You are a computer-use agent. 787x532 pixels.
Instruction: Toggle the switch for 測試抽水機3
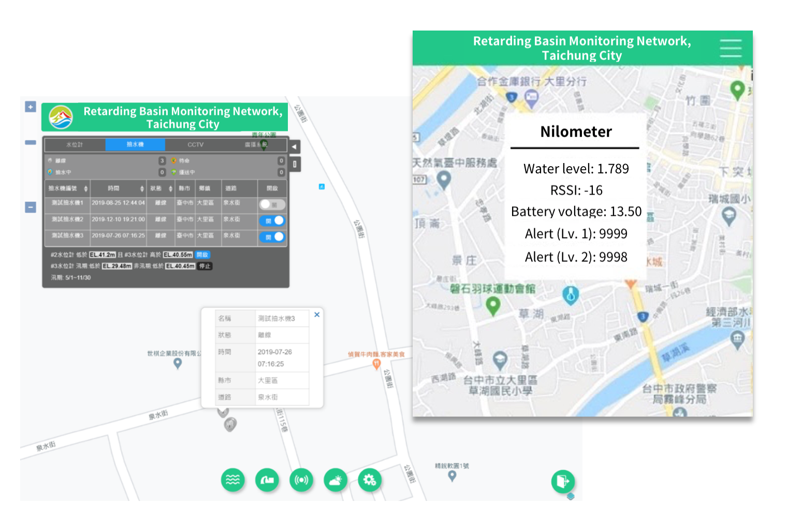(272, 237)
